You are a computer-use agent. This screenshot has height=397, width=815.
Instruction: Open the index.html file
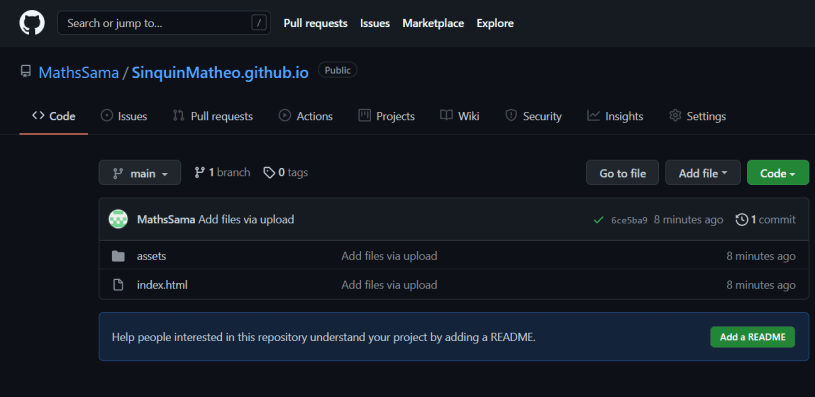pyautogui.click(x=162, y=285)
